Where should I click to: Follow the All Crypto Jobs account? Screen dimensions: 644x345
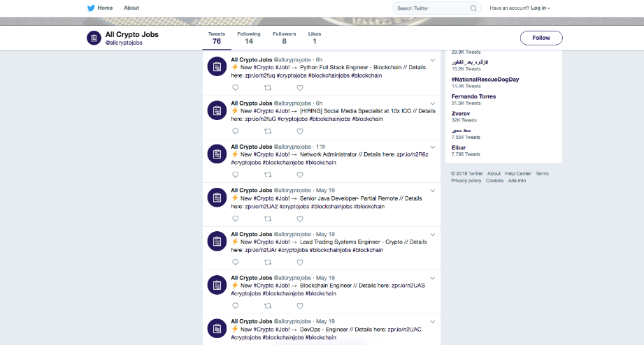[x=541, y=38]
